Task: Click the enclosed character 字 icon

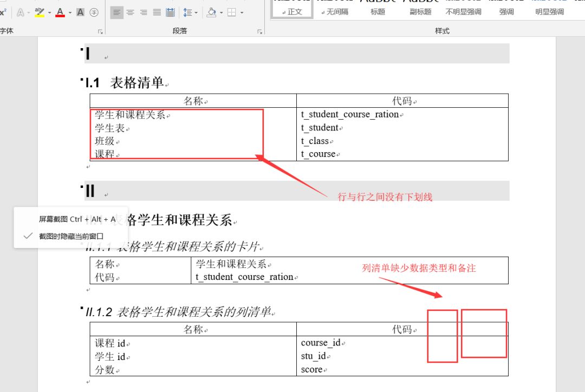Action: tap(94, 12)
